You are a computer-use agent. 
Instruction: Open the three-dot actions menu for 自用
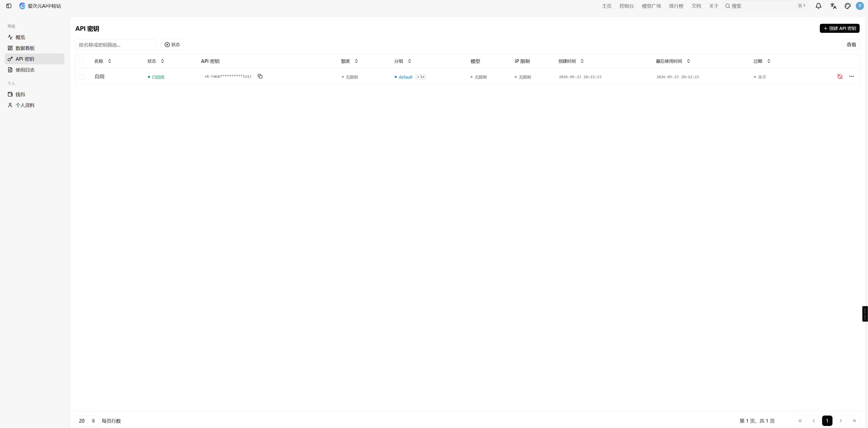(x=851, y=77)
